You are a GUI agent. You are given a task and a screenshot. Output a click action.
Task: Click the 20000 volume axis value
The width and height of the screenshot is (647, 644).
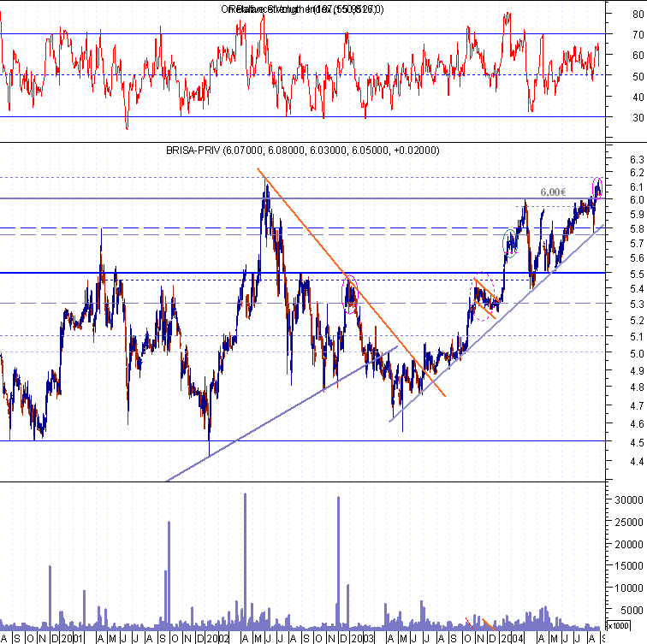629,544
